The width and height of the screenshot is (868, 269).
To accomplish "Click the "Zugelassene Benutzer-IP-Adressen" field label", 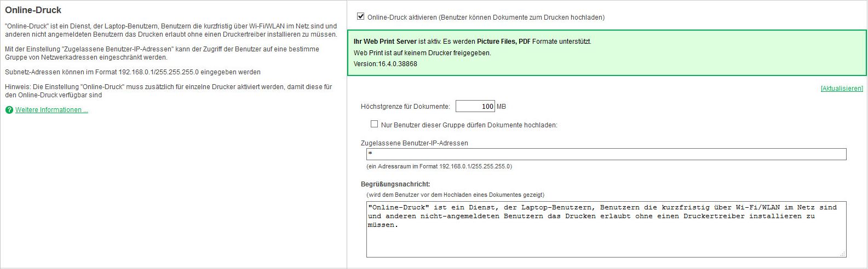I will [x=414, y=143].
